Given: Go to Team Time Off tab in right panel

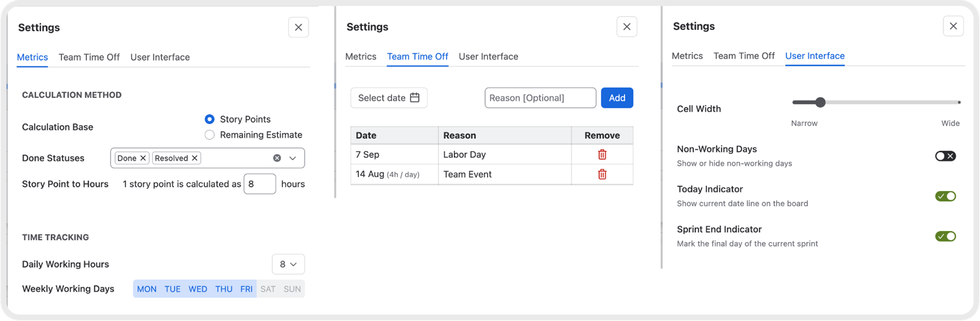Looking at the screenshot, I should click(x=744, y=56).
